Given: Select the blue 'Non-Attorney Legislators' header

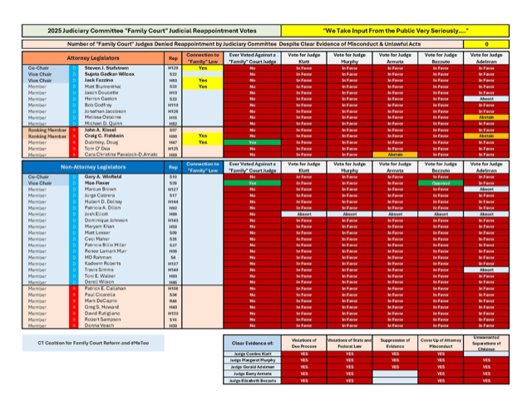Looking at the screenshot, I should click(93, 167).
